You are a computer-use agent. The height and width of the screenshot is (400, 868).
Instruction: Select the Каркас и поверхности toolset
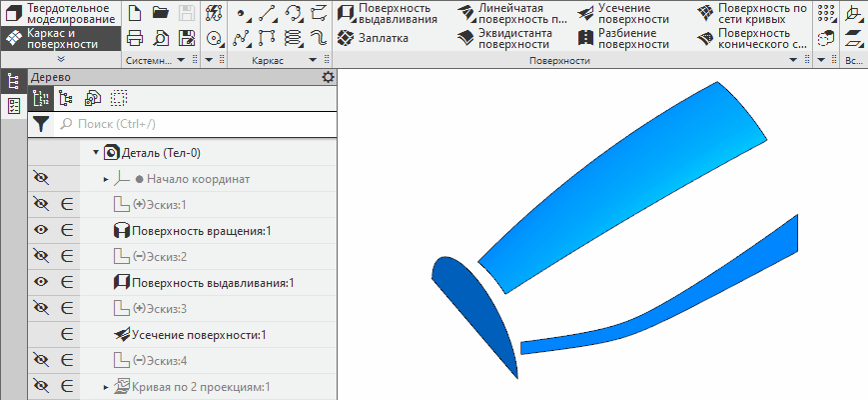[60, 38]
